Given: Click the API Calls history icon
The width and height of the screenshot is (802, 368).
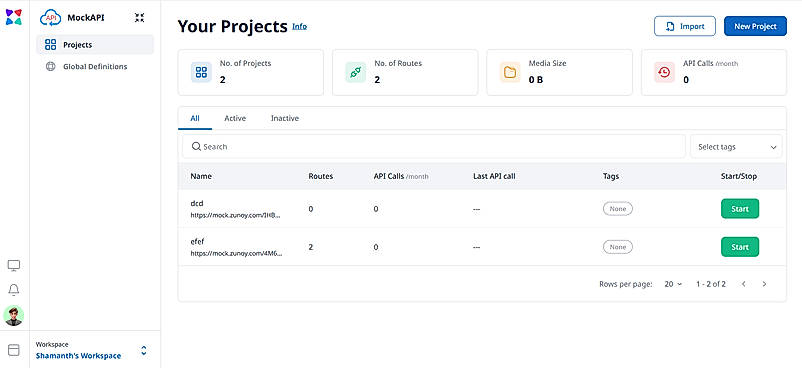Looking at the screenshot, I should pos(664,73).
